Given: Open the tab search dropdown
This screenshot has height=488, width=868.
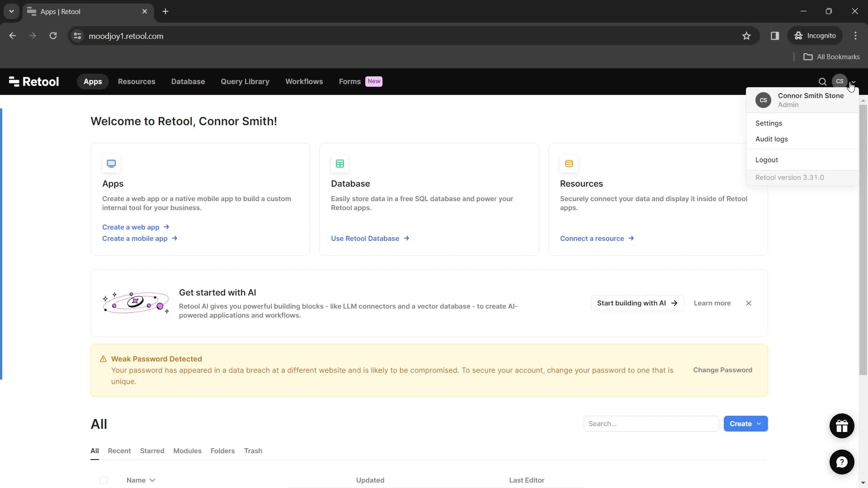Looking at the screenshot, I should coord(11,11).
